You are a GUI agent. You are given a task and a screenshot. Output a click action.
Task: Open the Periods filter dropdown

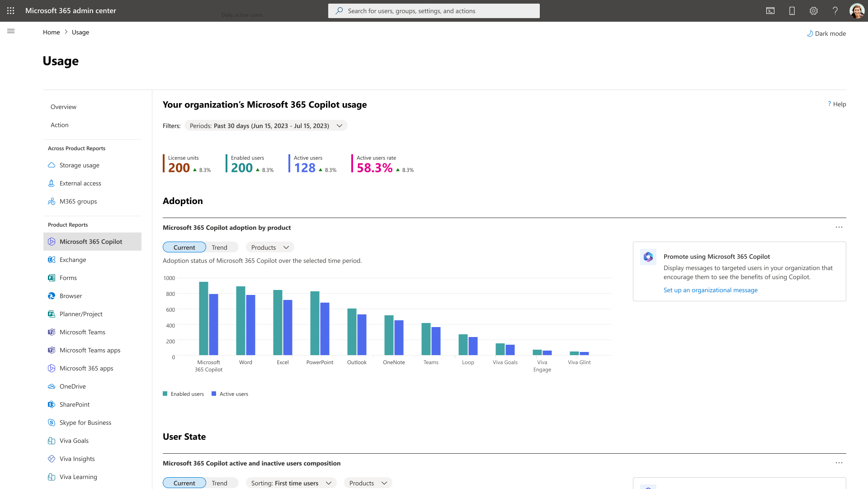[x=266, y=126]
